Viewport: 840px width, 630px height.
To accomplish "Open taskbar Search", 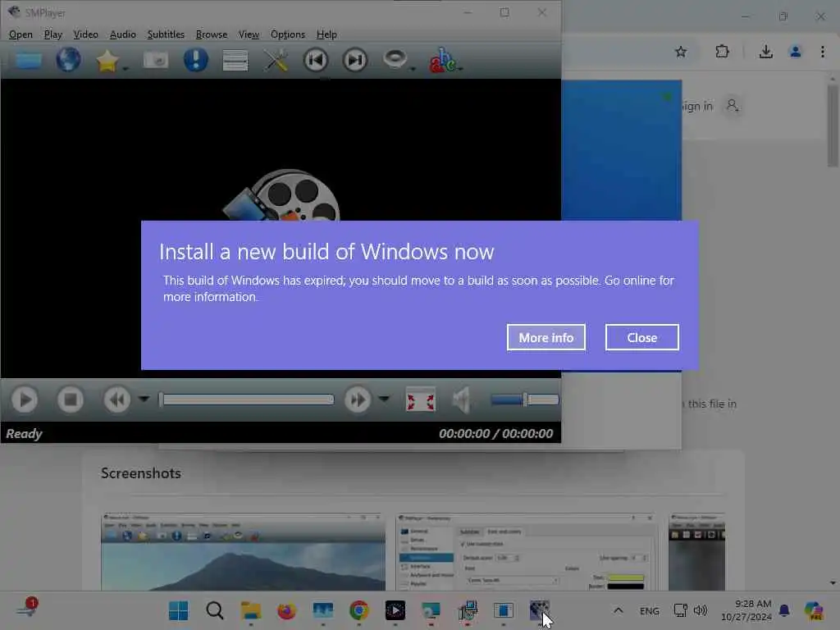I will [214, 610].
